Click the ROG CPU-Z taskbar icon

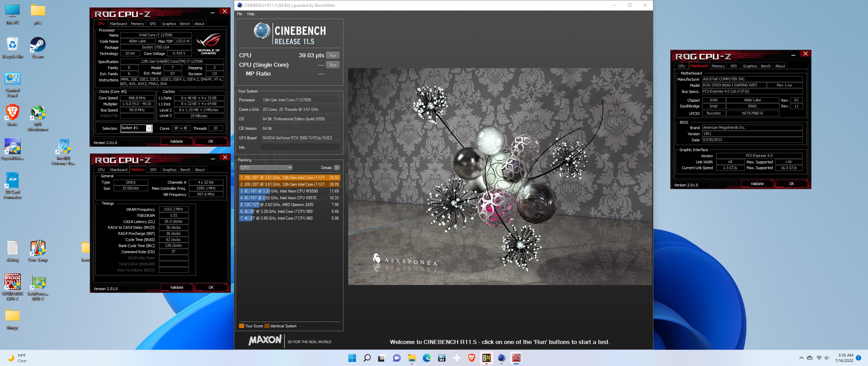click(516, 358)
